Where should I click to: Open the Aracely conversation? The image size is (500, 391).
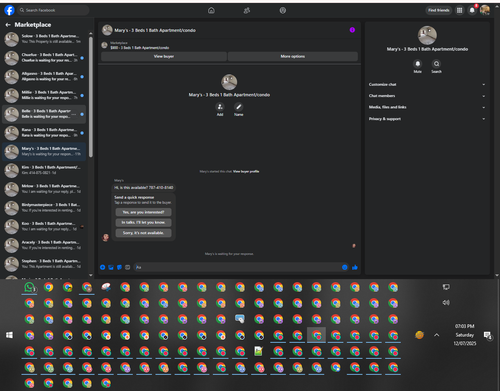pos(44,245)
